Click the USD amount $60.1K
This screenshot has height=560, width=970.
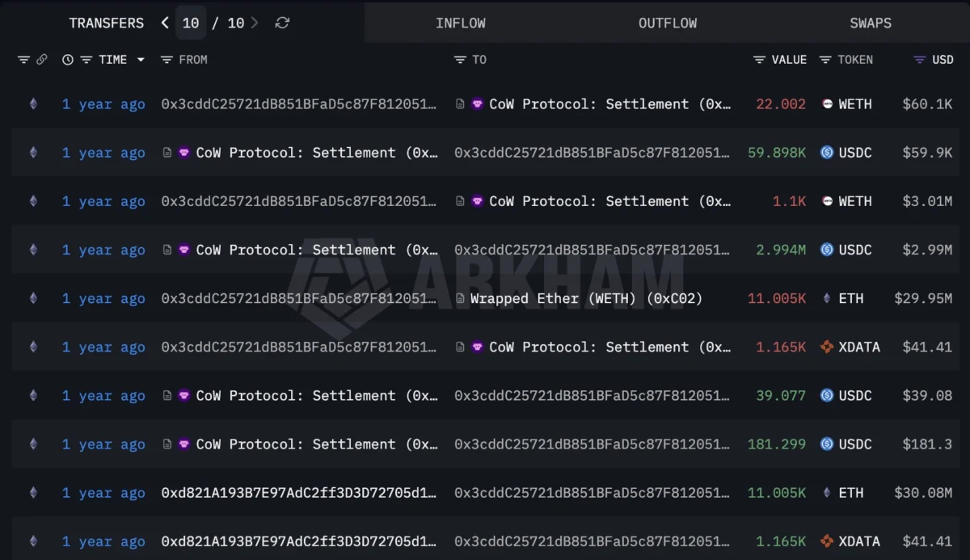[927, 104]
